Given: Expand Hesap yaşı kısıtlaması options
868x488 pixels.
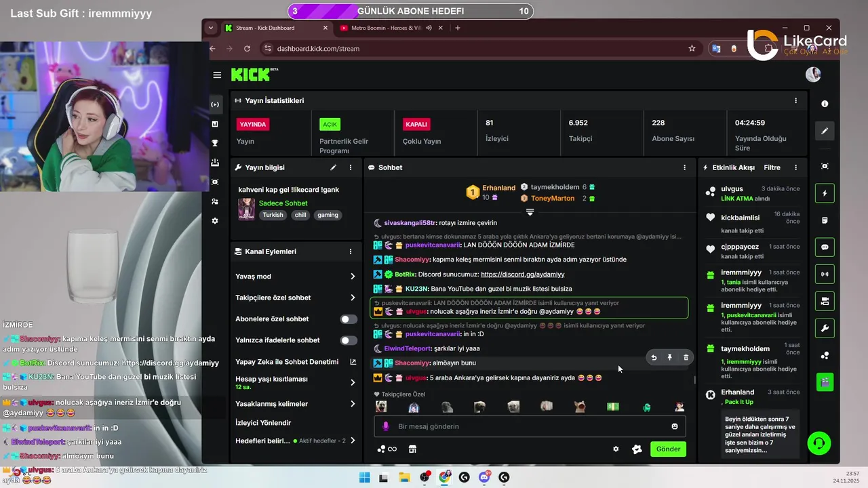Looking at the screenshot, I should pos(353,382).
